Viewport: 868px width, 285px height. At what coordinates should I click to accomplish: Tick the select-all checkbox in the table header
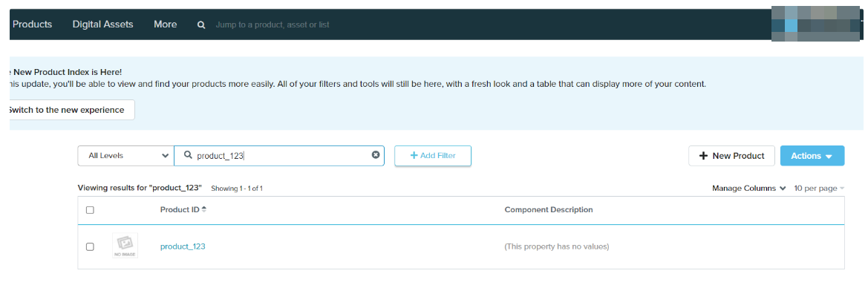tap(91, 210)
